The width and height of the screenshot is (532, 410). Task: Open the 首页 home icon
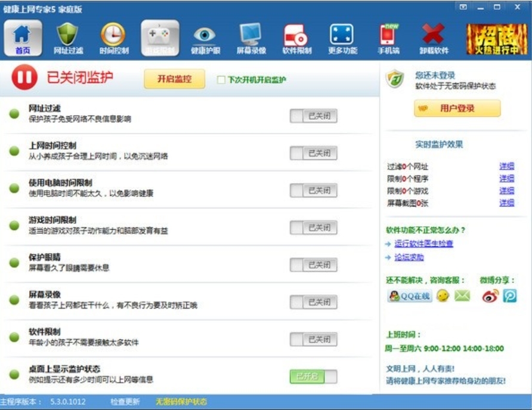pos(23,38)
